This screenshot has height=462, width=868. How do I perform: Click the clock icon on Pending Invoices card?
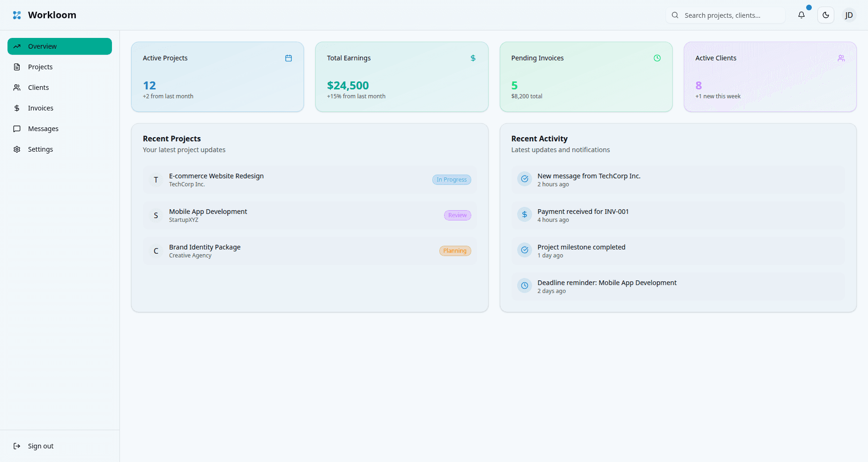pyautogui.click(x=657, y=58)
